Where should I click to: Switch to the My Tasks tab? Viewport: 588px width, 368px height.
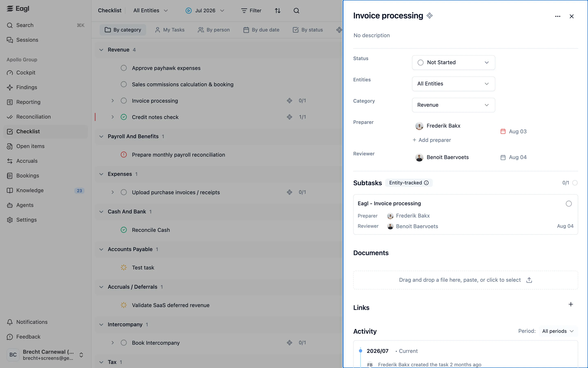[x=170, y=30]
